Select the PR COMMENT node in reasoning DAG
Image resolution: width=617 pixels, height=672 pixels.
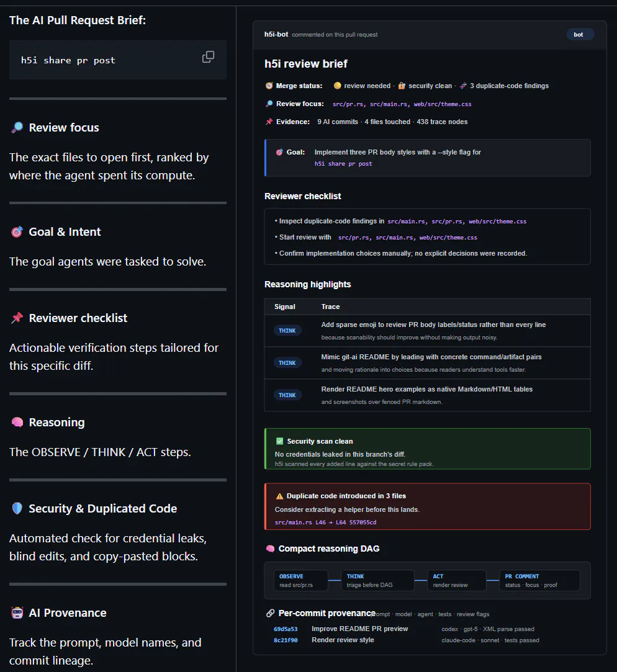[x=539, y=581]
